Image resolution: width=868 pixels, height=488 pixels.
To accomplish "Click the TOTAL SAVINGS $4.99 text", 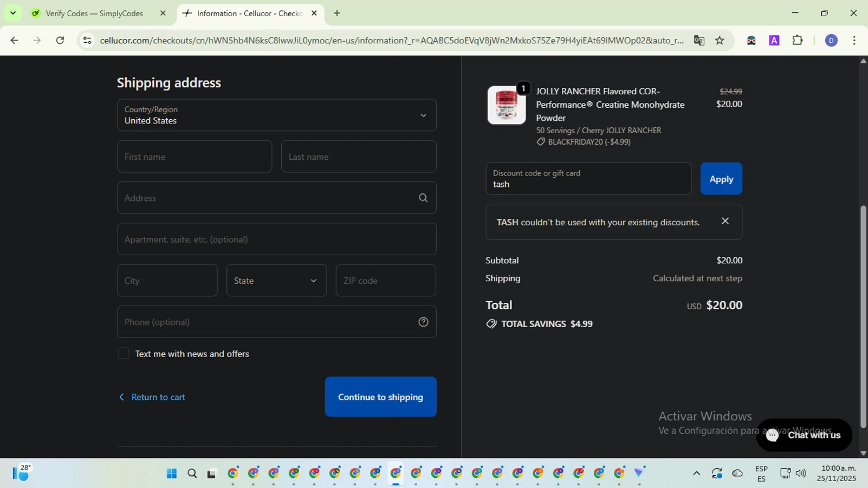I will pos(546,324).
